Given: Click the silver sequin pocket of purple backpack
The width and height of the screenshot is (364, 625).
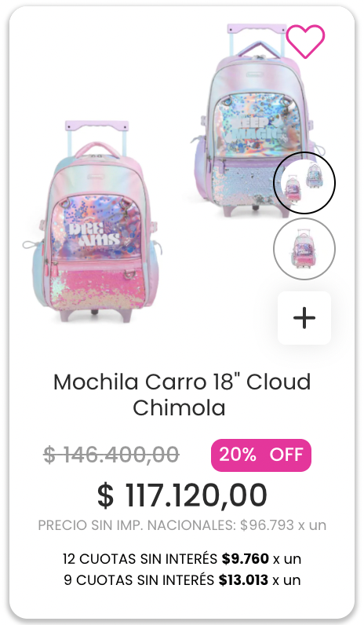Looking at the screenshot, I should (x=247, y=185).
